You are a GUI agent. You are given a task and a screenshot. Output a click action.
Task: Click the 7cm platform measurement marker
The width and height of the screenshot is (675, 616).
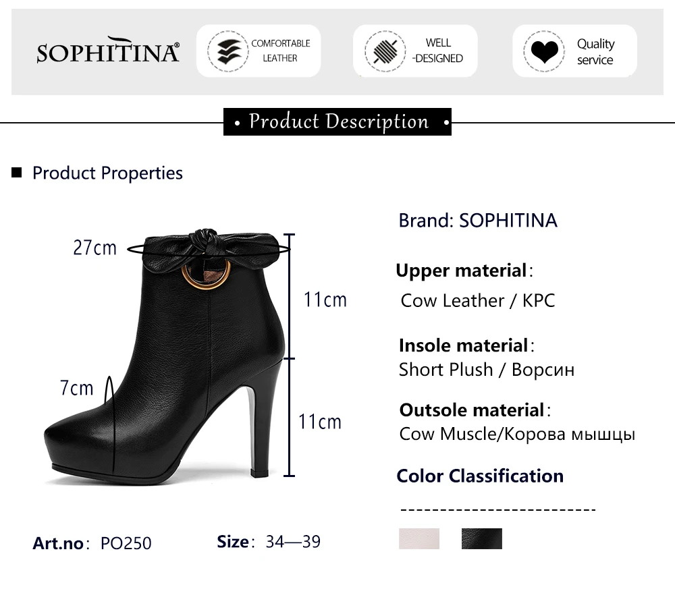pyautogui.click(x=77, y=388)
